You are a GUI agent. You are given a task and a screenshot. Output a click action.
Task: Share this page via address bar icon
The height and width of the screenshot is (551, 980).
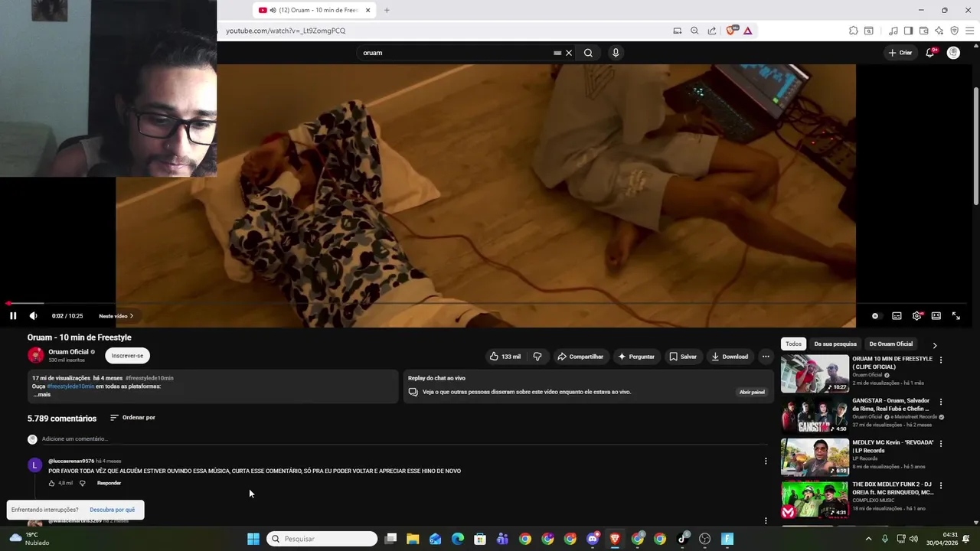pyautogui.click(x=712, y=31)
